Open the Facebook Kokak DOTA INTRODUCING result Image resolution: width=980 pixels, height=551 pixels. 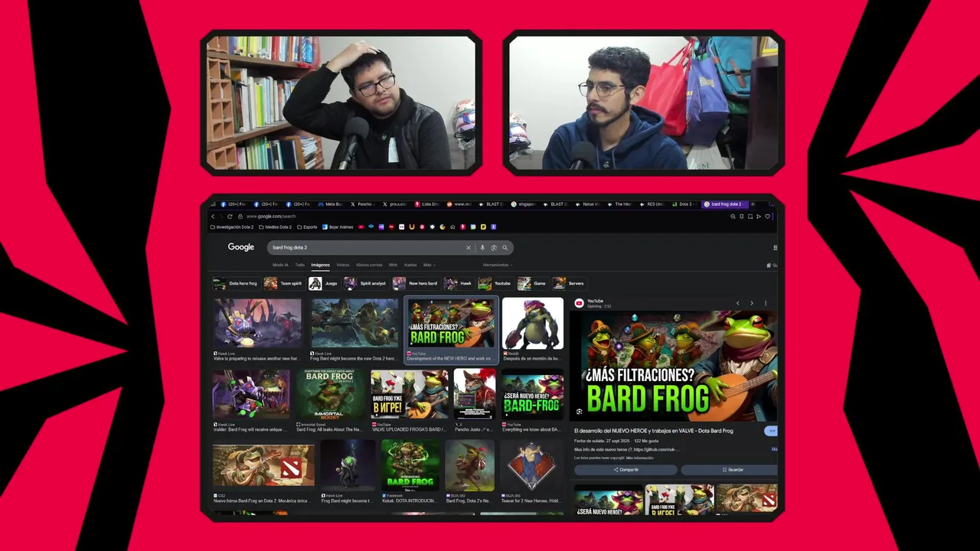411,471
